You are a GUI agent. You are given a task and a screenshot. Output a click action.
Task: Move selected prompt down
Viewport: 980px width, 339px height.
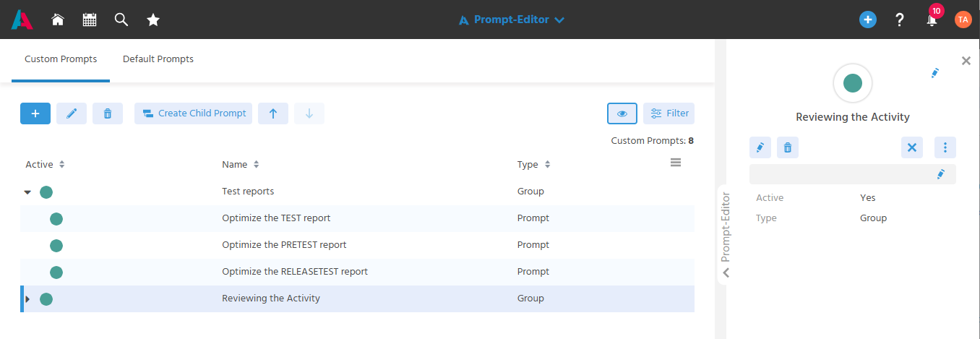(309, 113)
